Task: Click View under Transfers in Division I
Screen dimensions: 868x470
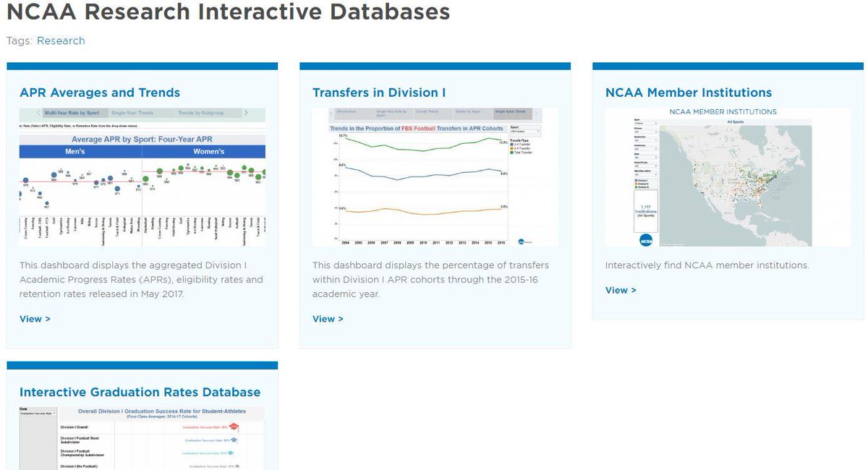Action: pos(327,319)
